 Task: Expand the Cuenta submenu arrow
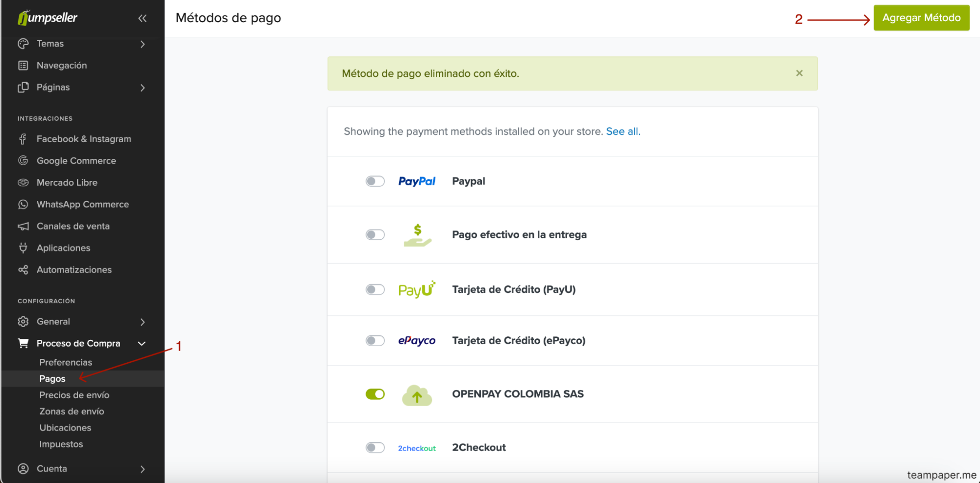click(x=143, y=469)
